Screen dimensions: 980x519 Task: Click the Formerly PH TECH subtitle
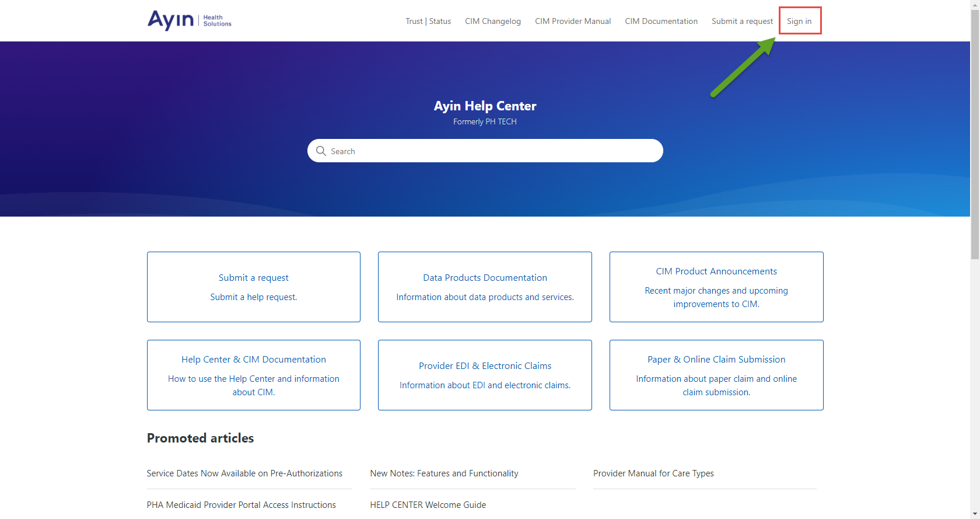(485, 121)
